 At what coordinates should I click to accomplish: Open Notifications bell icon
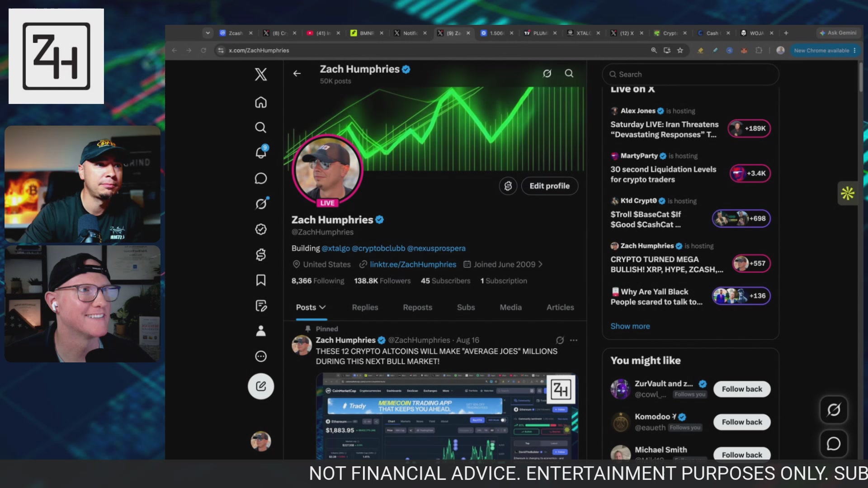(x=261, y=152)
